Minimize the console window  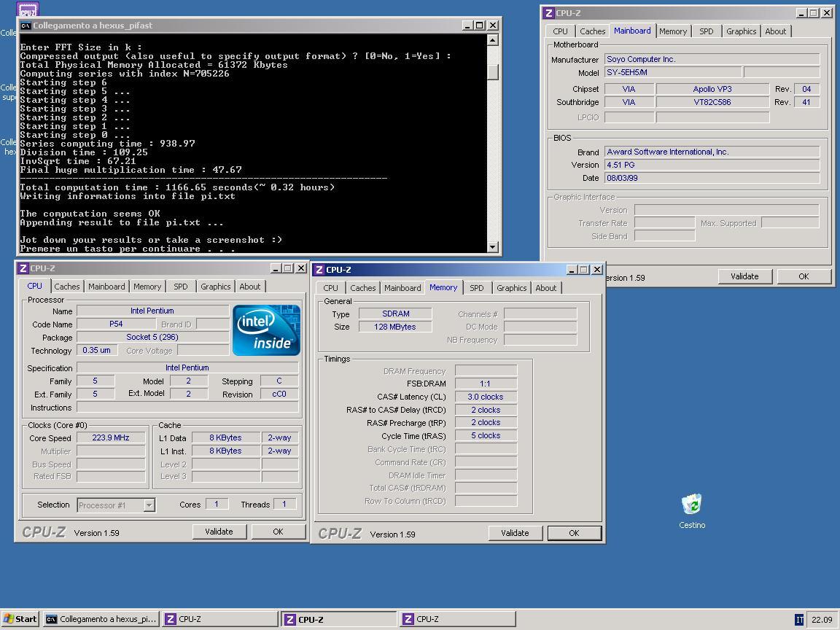pyautogui.click(x=467, y=26)
